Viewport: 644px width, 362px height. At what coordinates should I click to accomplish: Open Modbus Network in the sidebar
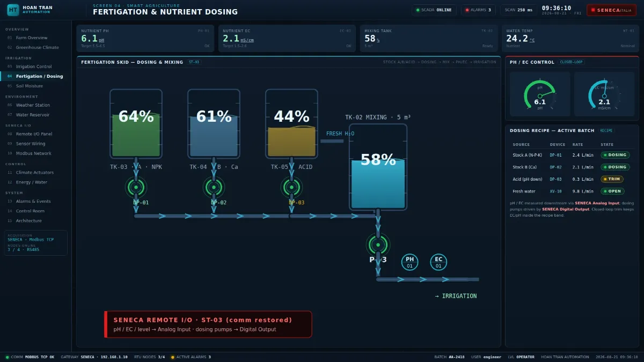point(35,153)
